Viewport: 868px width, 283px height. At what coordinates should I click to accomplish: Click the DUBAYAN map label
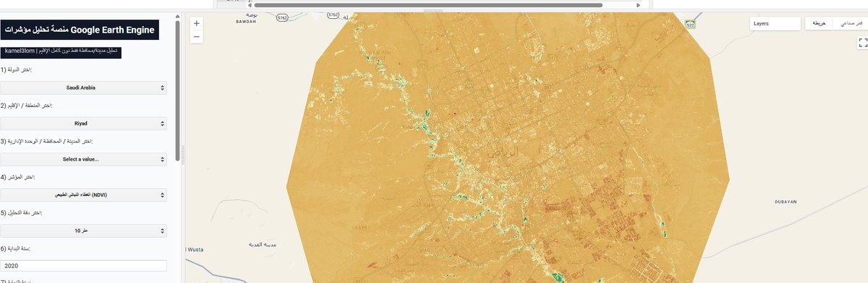(785, 201)
